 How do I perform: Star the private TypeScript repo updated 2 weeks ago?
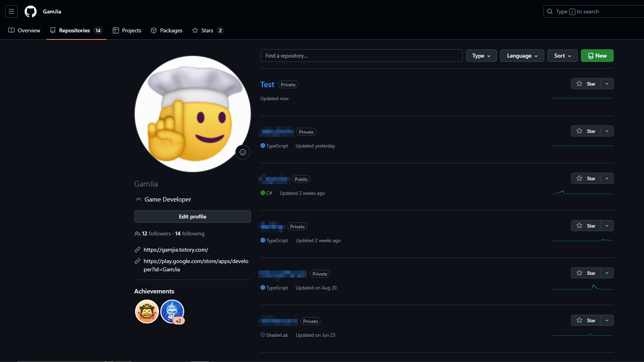tap(586, 226)
